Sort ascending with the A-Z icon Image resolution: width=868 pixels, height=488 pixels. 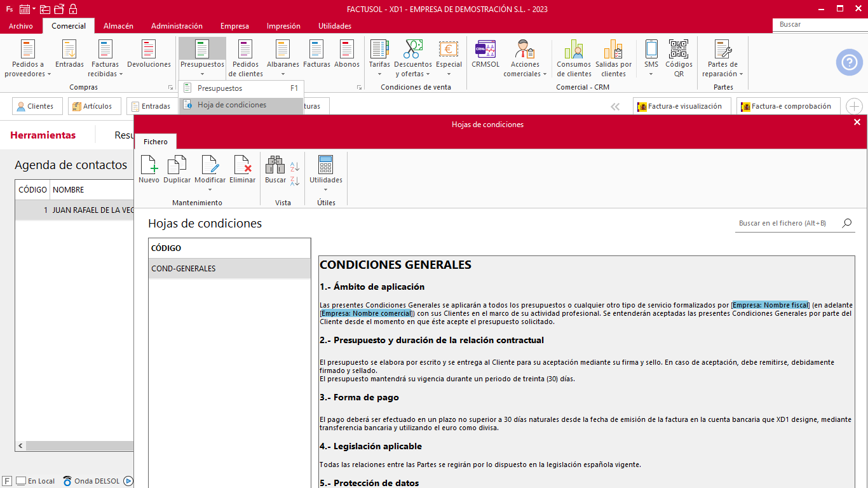(295, 167)
